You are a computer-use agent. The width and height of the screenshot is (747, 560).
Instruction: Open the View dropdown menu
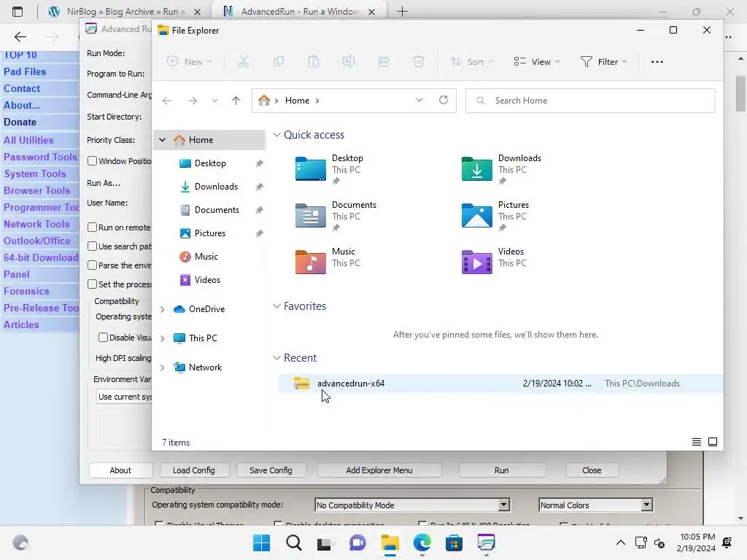coord(536,61)
